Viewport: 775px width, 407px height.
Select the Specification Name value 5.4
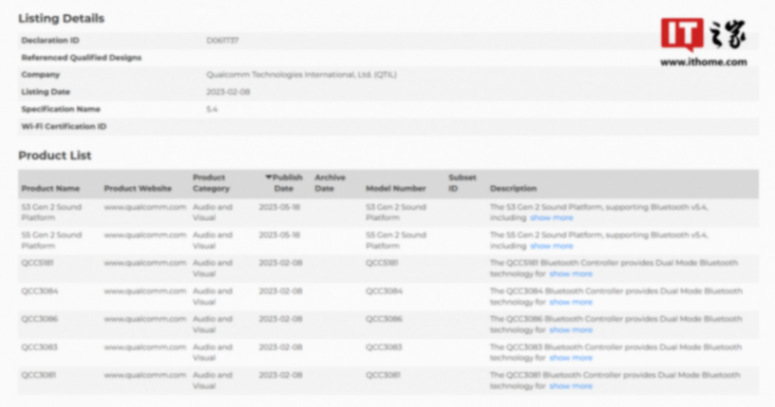pos(212,109)
